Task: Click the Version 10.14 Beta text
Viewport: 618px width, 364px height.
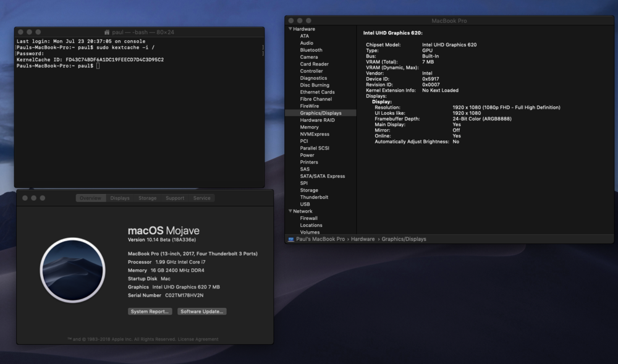Action: pos(161,240)
